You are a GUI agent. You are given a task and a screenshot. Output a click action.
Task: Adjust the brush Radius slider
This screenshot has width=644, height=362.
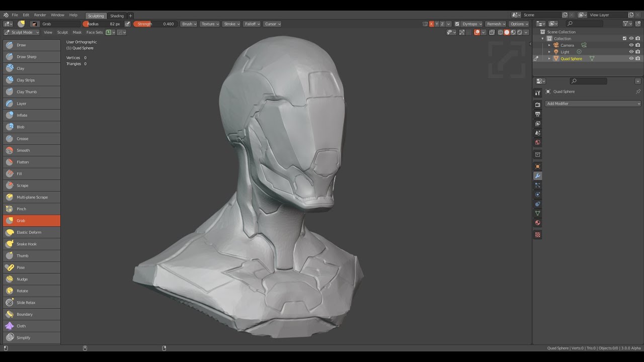(103, 24)
